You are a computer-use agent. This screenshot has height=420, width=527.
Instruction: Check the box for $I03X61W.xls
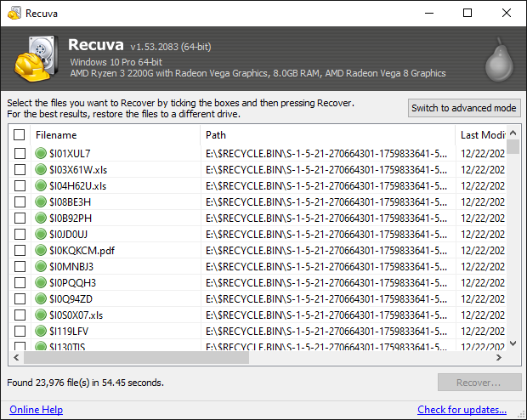click(x=20, y=169)
